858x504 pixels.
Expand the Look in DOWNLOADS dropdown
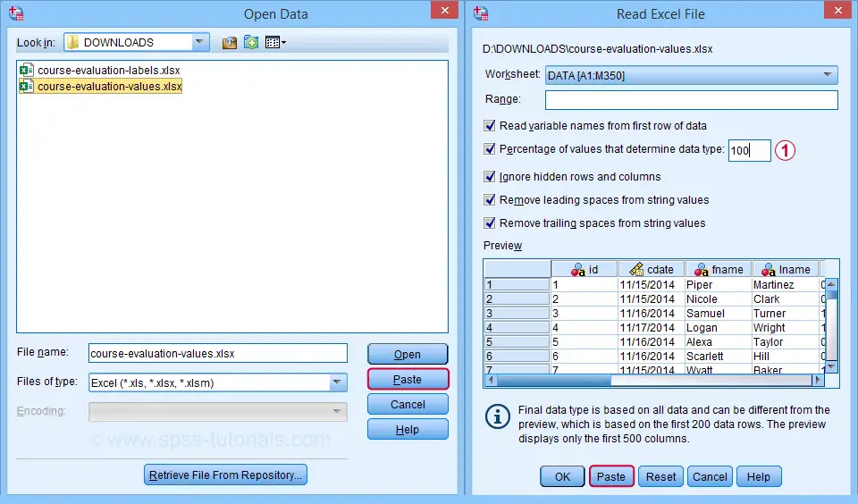tap(199, 42)
